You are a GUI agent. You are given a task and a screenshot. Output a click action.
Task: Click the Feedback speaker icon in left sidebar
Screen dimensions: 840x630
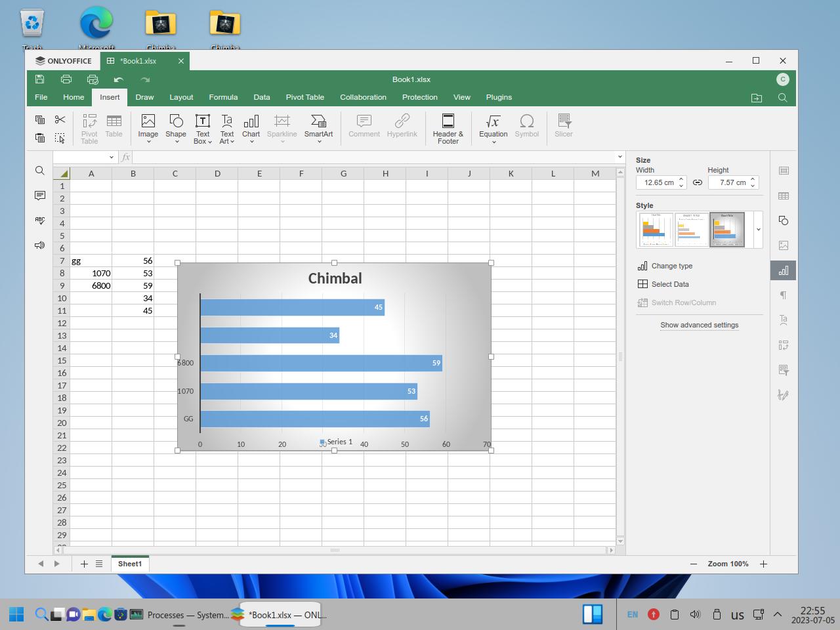(40, 245)
